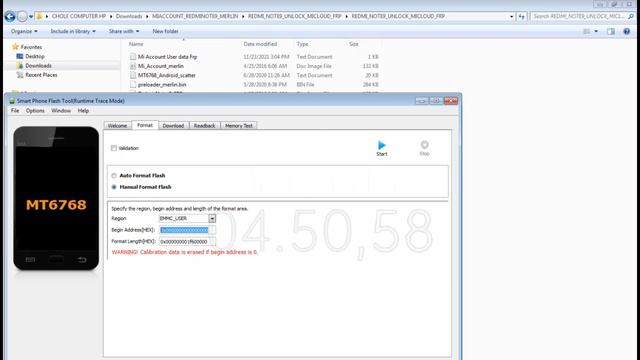Switch to the Welcome tab

118,126
